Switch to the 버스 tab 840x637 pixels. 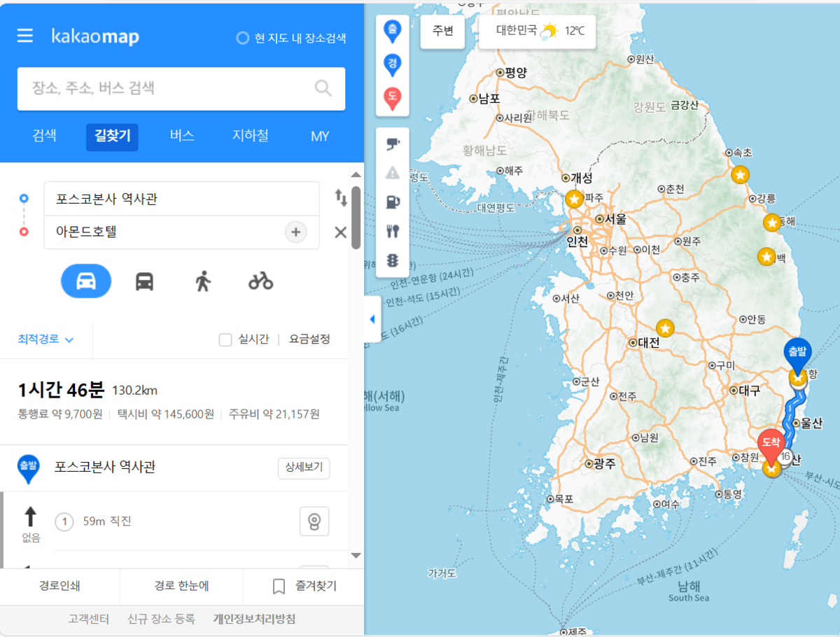182,136
